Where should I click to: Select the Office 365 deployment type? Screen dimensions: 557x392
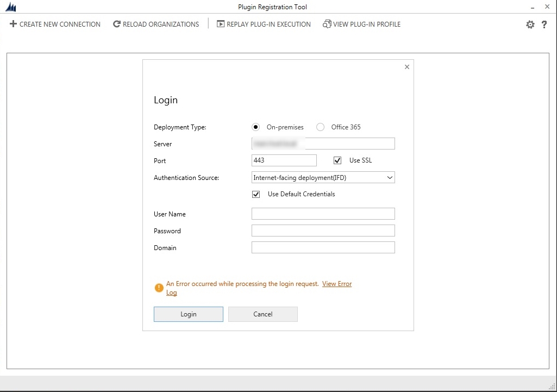tap(321, 127)
